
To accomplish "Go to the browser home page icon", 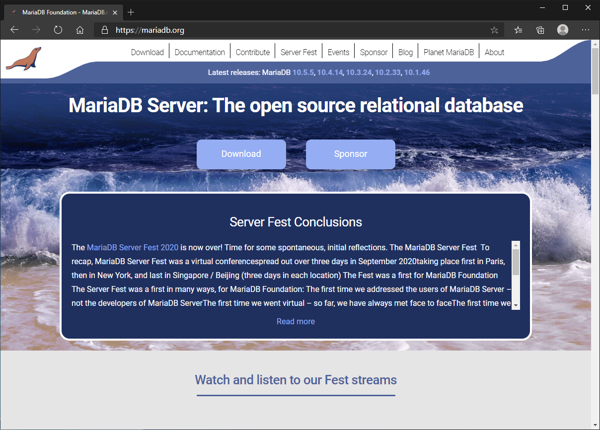I will tap(80, 30).
